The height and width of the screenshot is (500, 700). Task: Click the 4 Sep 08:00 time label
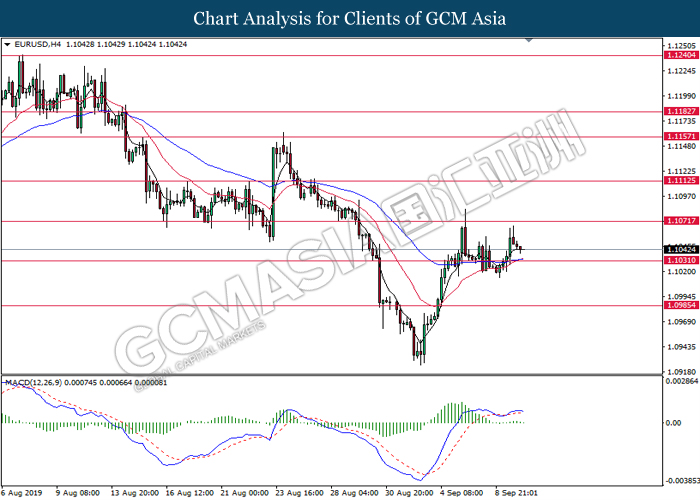[461, 493]
